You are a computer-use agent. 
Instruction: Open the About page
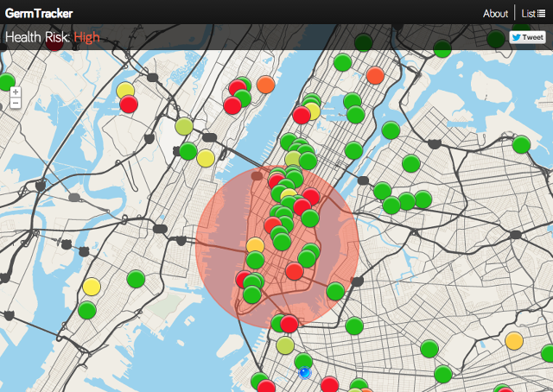pos(495,13)
